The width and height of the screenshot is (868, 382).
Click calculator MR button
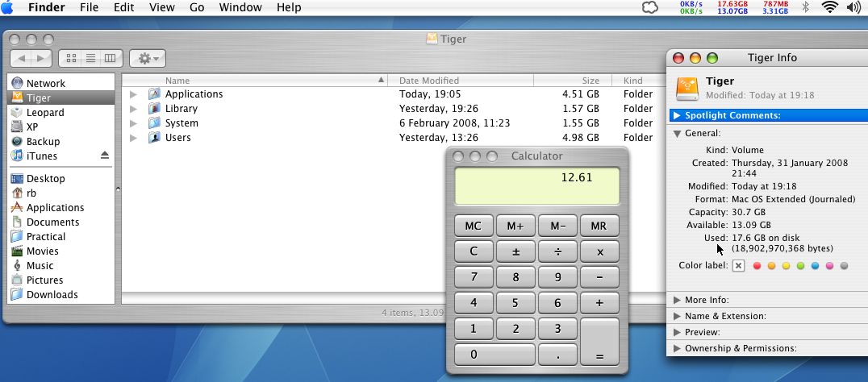pyautogui.click(x=599, y=226)
